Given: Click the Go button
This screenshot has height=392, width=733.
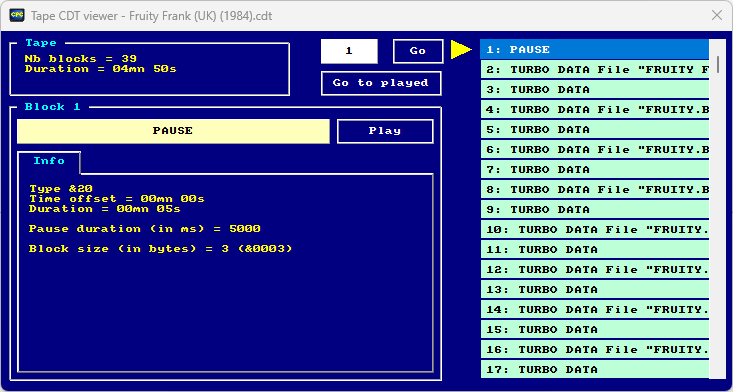Looking at the screenshot, I should pyautogui.click(x=418, y=51).
